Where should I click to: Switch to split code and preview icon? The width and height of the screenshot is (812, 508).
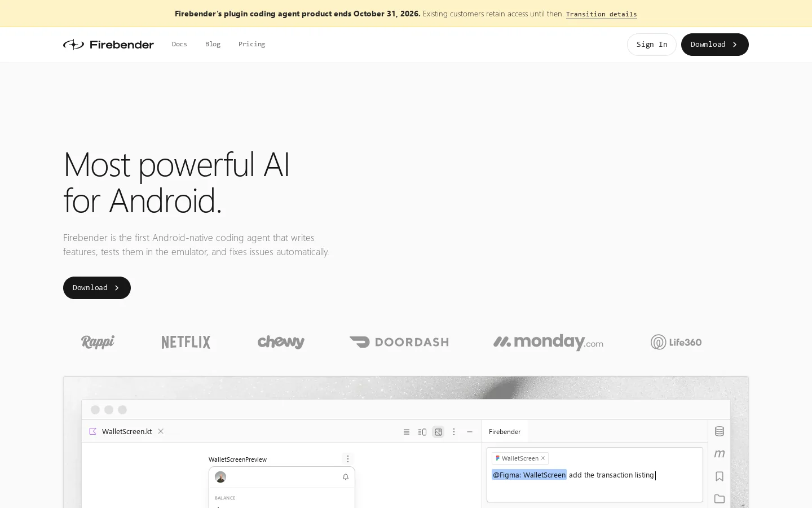pyautogui.click(x=422, y=432)
